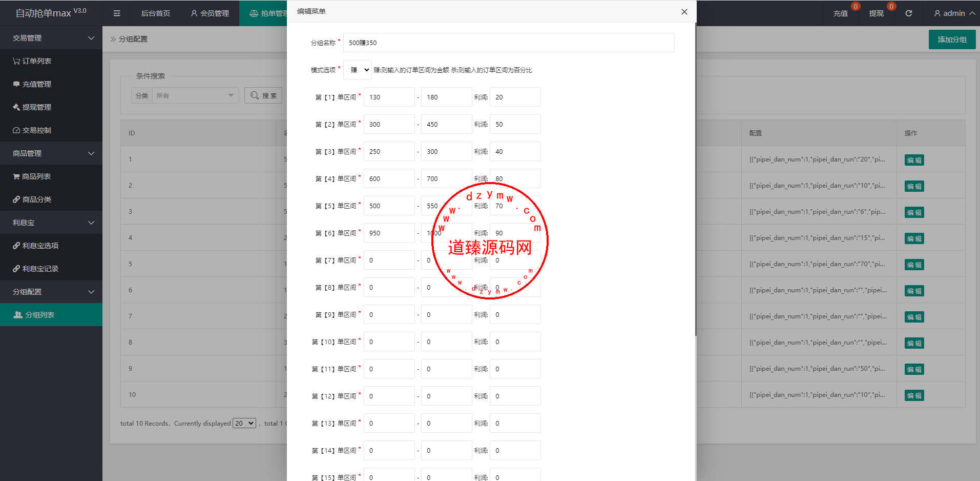
Task: Click the 配置 column header
Action: 756,133
